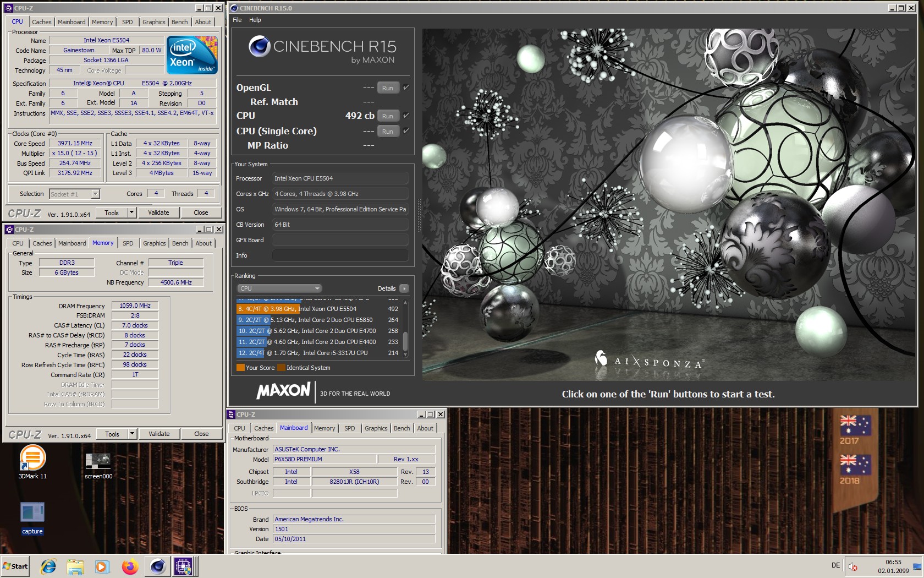Click the render preview image
Image resolution: width=924 pixels, height=578 pixels.
click(x=669, y=205)
